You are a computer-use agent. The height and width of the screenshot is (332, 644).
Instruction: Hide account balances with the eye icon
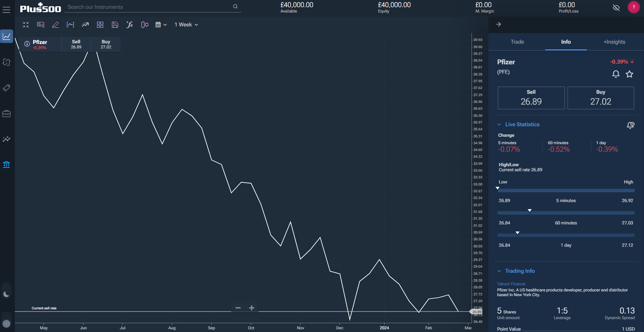tap(616, 7)
